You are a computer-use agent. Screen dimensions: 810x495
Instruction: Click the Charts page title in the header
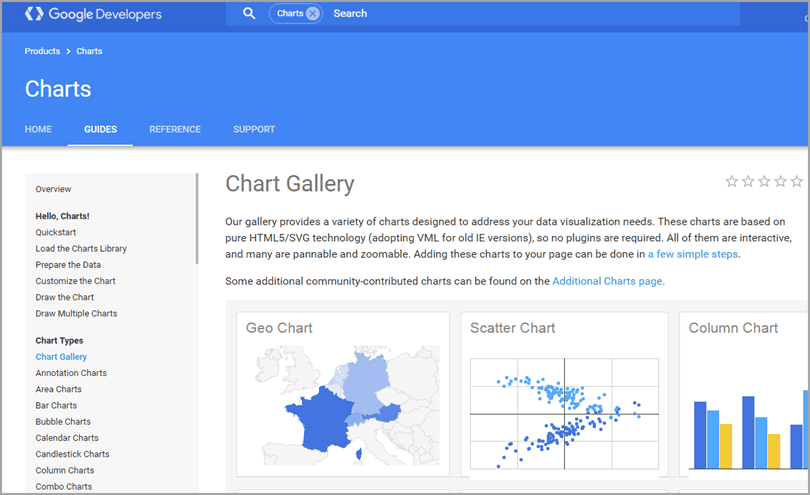coord(58,89)
